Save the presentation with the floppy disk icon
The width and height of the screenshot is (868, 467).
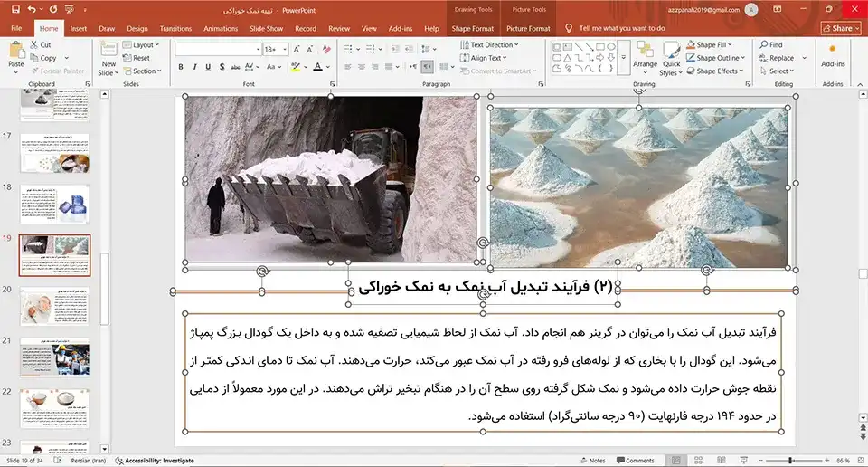coord(15,9)
